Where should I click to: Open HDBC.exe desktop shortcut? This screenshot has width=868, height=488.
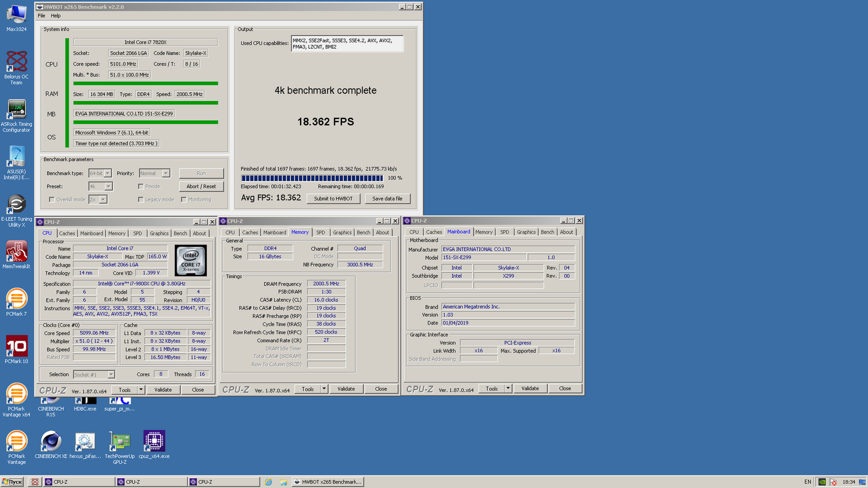point(85,404)
